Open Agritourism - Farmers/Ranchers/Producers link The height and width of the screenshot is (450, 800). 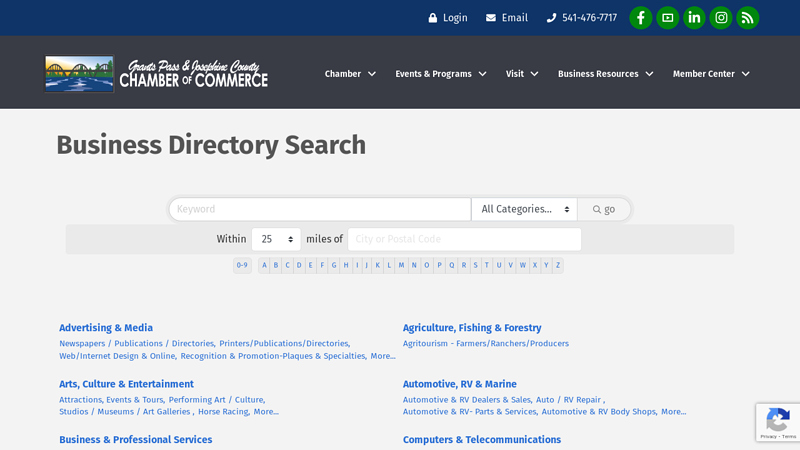pyautogui.click(x=486, y=343)
